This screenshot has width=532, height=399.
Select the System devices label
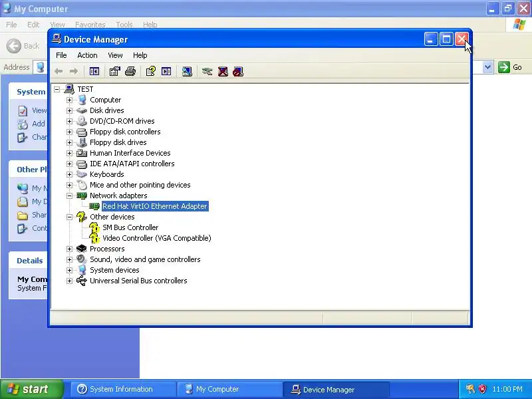tap(114, 270)
